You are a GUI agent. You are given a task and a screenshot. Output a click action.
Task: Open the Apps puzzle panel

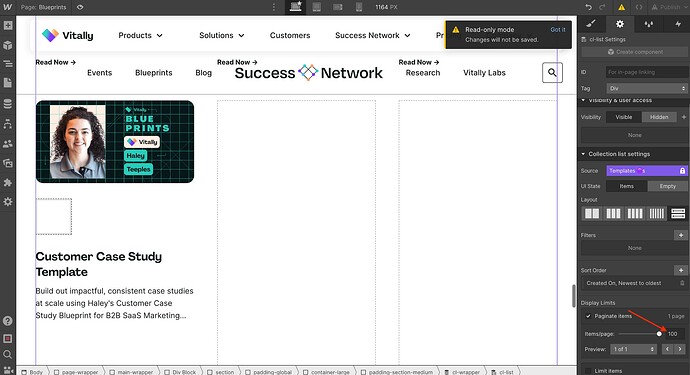point(8,182)
